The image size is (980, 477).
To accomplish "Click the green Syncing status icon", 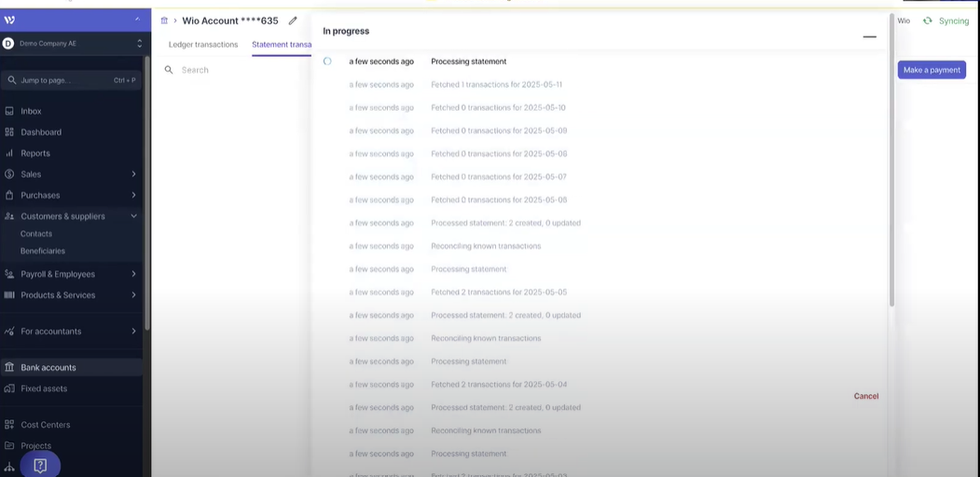I will (927, 20).
